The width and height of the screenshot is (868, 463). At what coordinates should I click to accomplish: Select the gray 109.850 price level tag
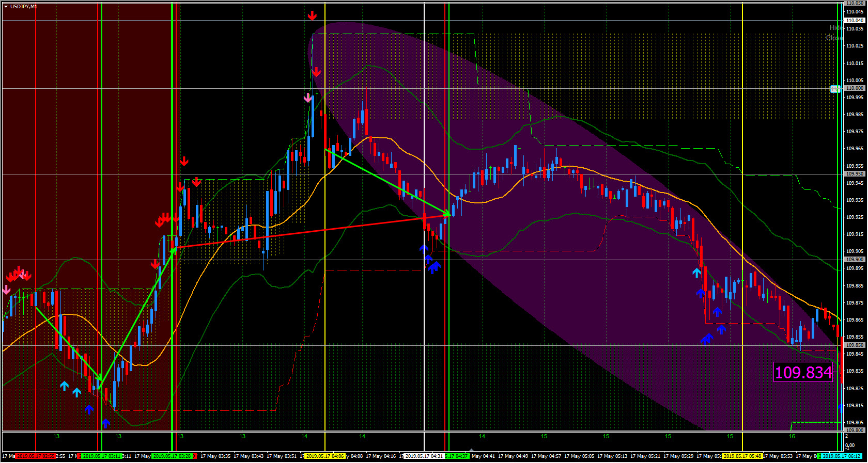click(855, 345)
